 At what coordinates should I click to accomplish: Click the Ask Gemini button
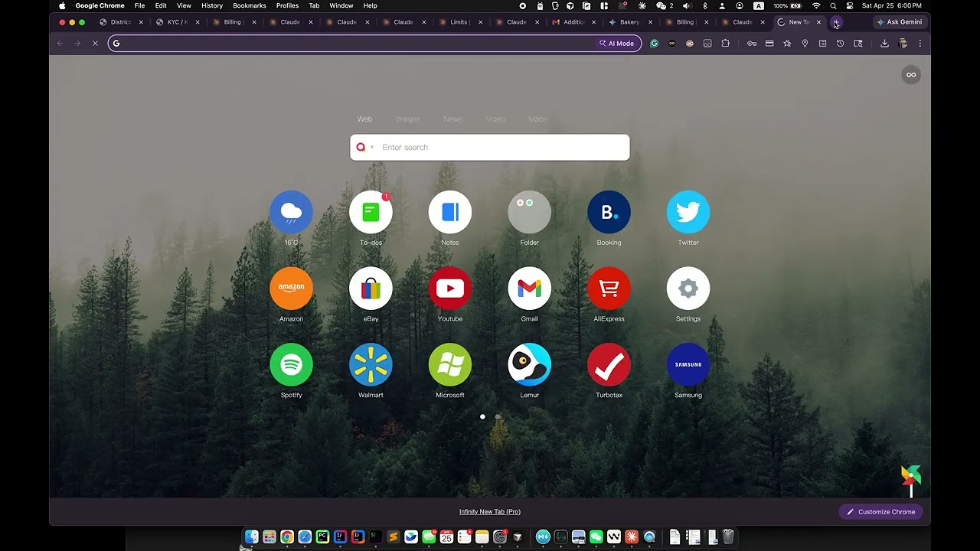[900, 22]
